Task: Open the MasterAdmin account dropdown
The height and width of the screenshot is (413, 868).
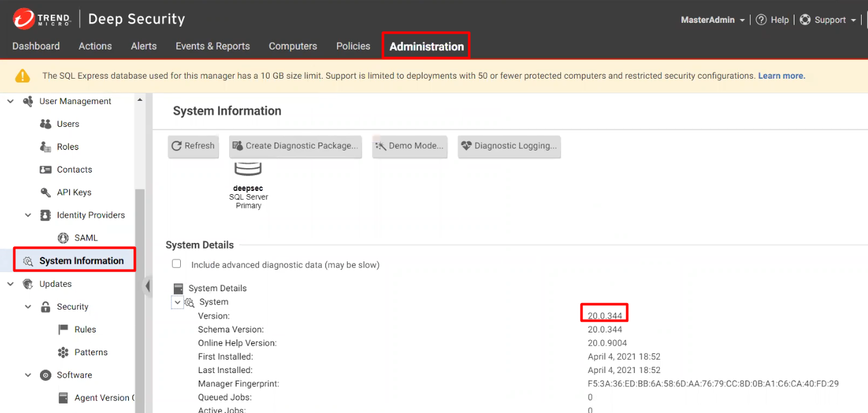Action: (713, 20)
